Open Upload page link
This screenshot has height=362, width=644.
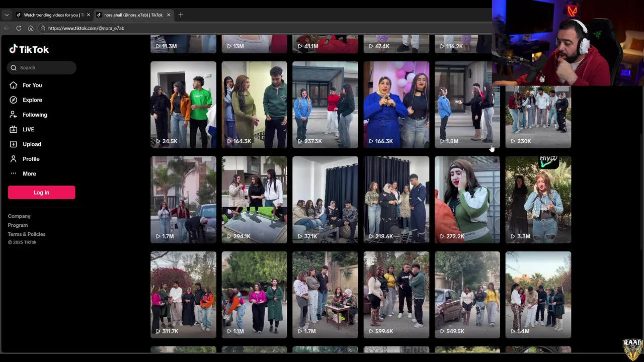coord(32,144)
